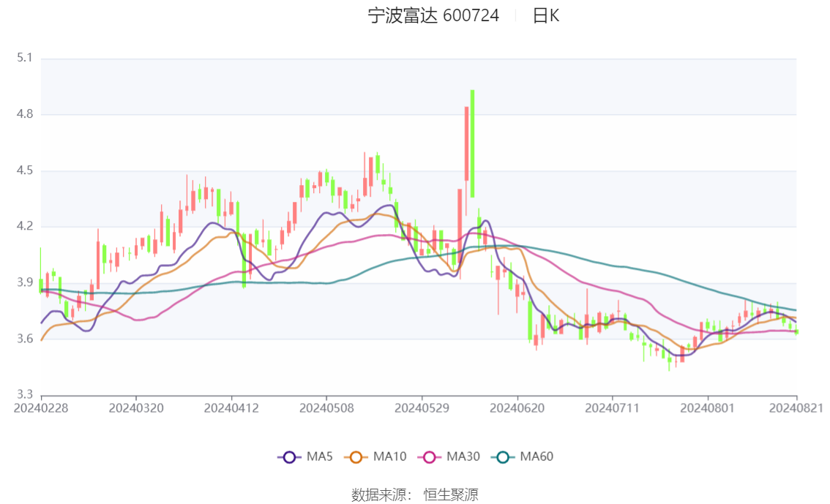Click x-axis date label 20240320

coord(136,408)
